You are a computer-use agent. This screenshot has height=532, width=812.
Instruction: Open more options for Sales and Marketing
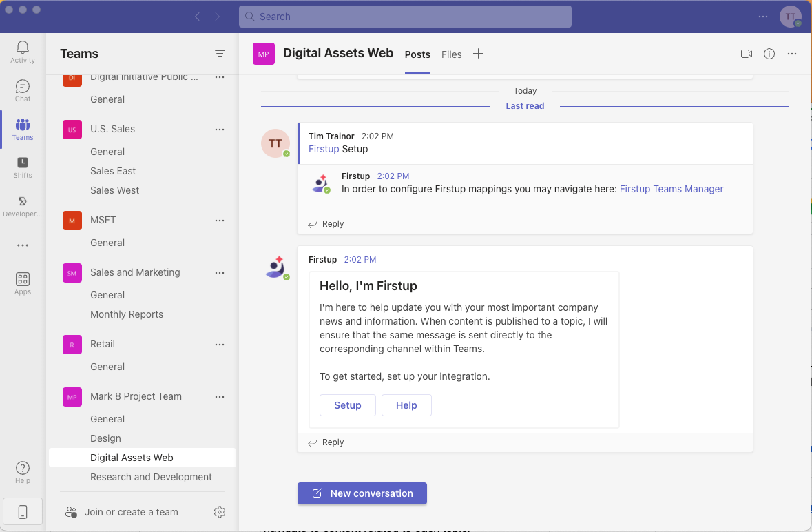(x=220, y=272)
